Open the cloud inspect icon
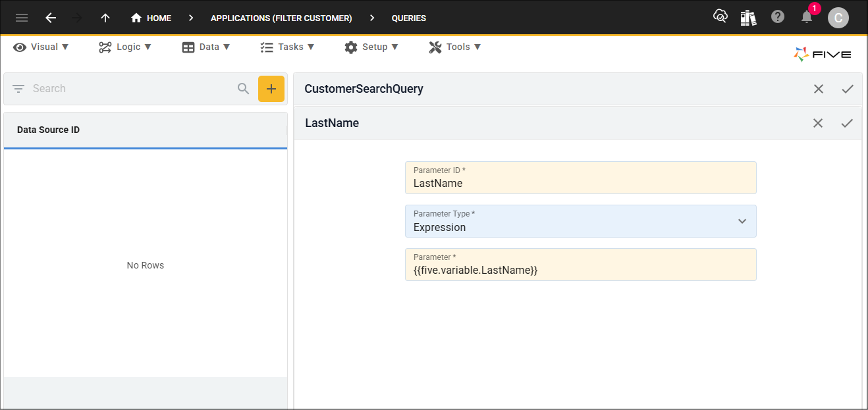 (x=720, y=16)
